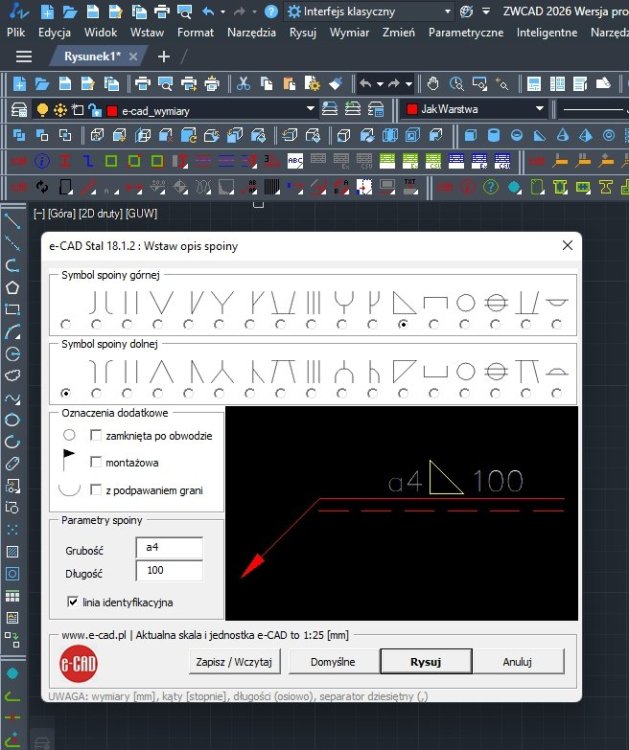Enable 'zamknięta po obwodzie' checkbox
The image size is (629, 750).
(96, 435)
